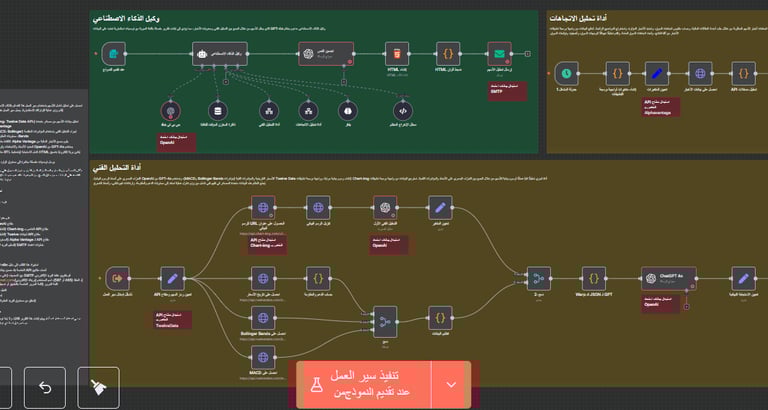Open the HTML formatting code node after the HTML node
The width and height of the screenshot is (768, 410).
pyautogui.click(x=448, y=54)
